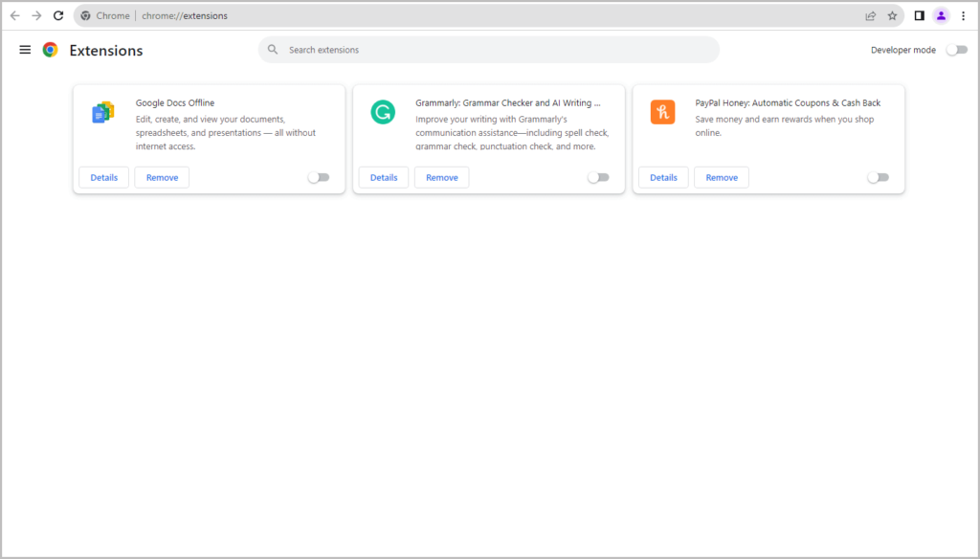Remove Google Docs Offline extension
The width and height of the screenshot is (980, 559).
pyautogui.click(x=162, y=178)
